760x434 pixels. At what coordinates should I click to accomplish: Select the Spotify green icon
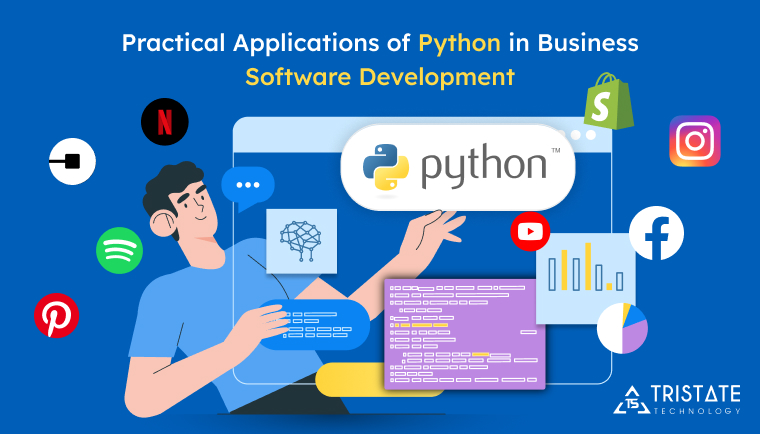(x=119, y=250)
